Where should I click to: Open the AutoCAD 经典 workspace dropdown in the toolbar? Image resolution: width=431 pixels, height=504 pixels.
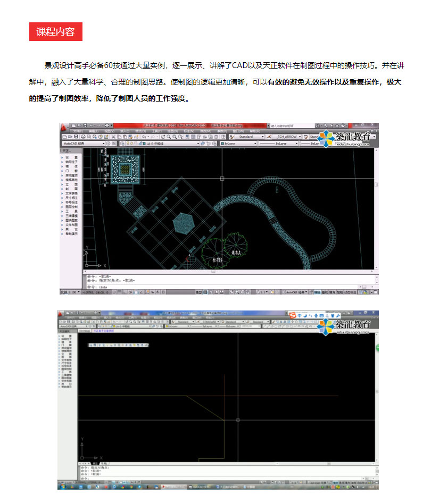pyautogui.click(x=84, y=144)
